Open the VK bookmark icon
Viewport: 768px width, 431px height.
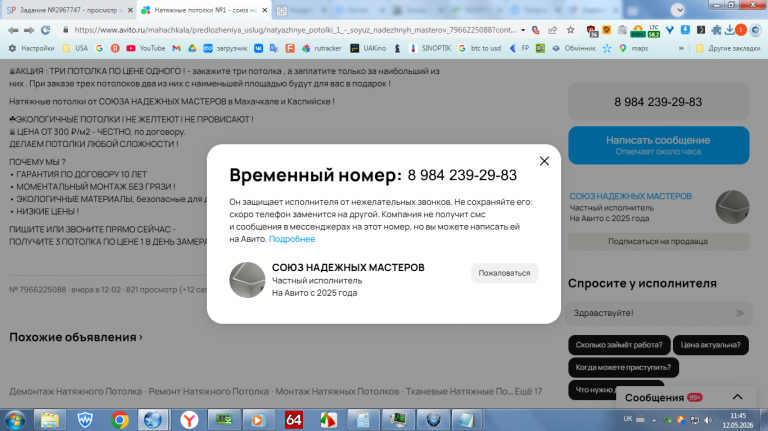tap(258, 48)
